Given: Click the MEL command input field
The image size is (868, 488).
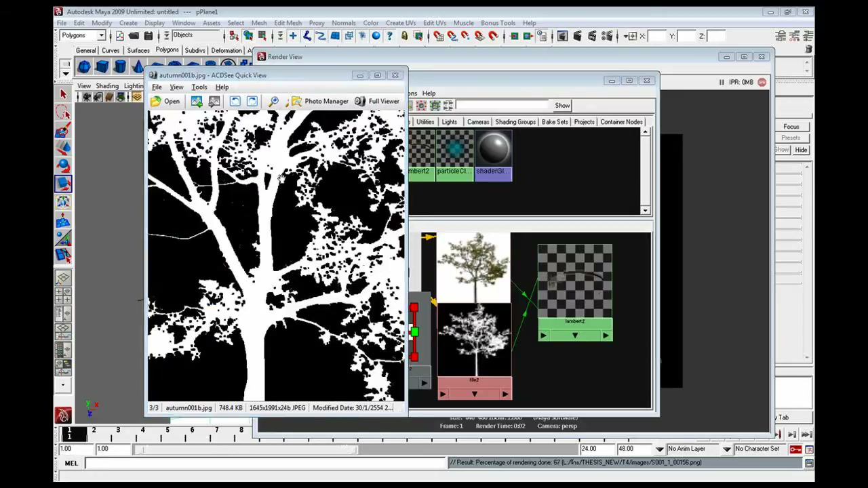Looking at the screenshot, I should [x=265, y=463].
